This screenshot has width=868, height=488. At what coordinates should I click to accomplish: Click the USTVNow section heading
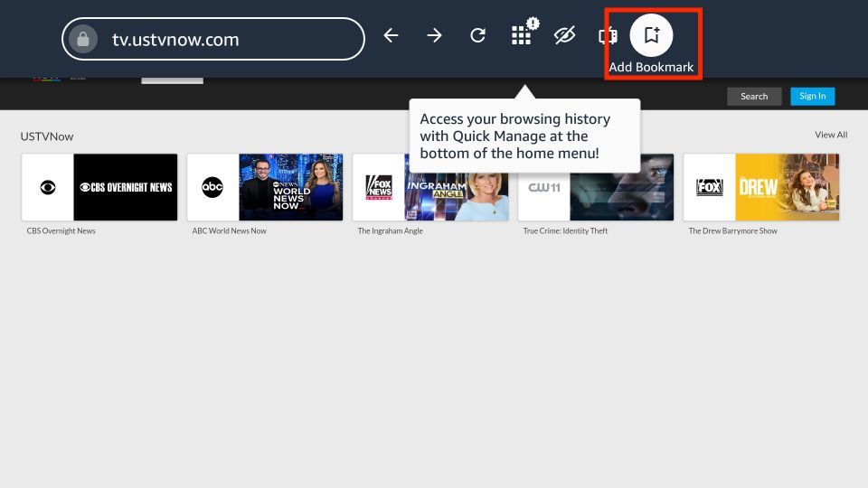click(x=47, y=136)
